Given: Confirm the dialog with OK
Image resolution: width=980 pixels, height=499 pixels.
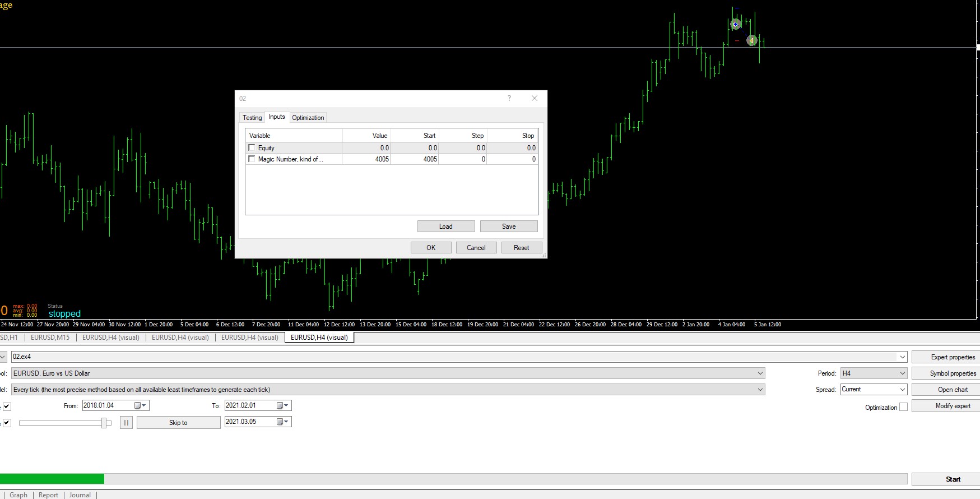Looking at the screenshot, I should click(431, 248).
